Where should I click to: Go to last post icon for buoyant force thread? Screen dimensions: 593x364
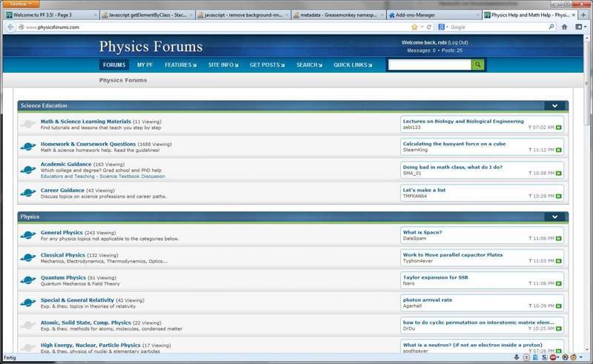point(559,150)
